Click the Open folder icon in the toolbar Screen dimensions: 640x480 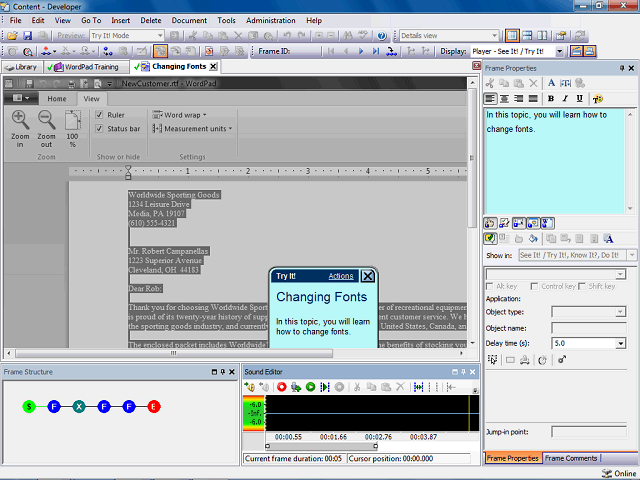click(x=12, y=36)
